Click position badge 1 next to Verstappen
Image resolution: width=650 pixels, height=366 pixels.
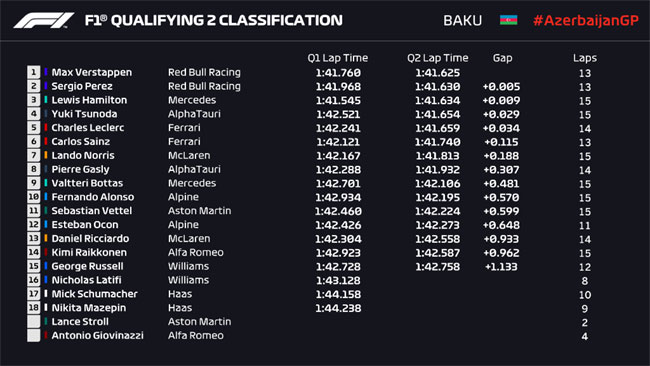point(34,72)
